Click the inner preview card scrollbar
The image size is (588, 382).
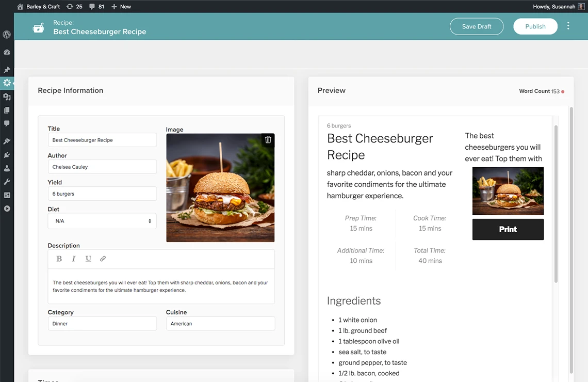[x=556, y=204]
